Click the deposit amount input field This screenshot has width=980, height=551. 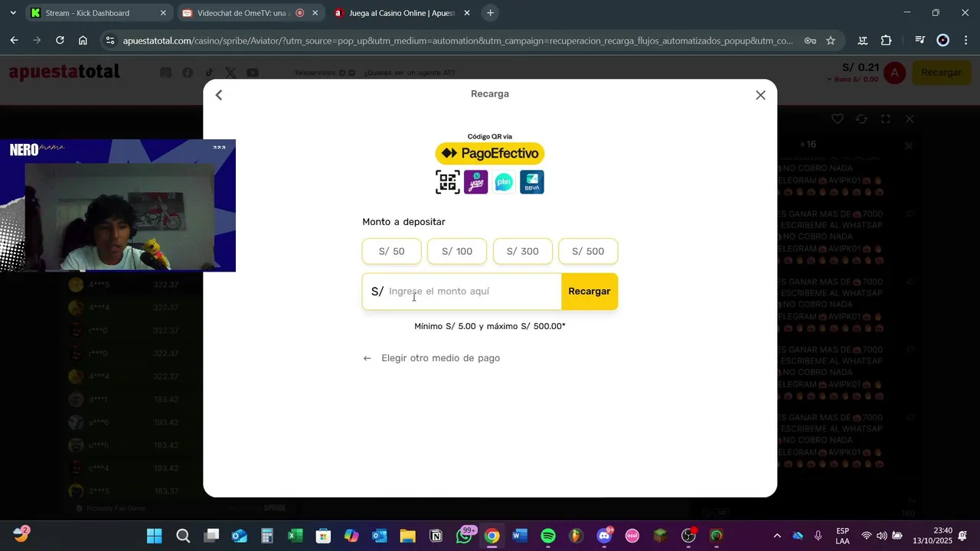coord(462,292)
